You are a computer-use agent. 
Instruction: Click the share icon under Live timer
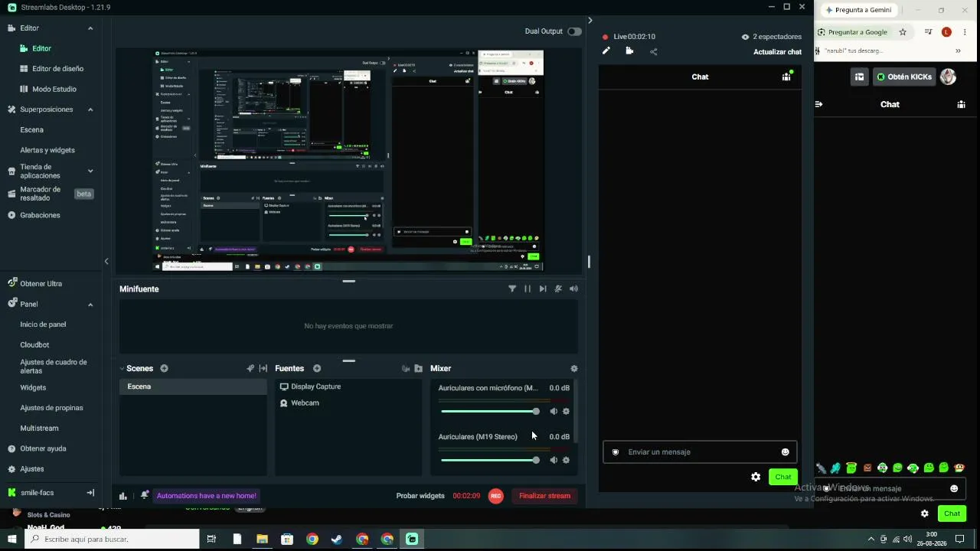coord(653,51)
